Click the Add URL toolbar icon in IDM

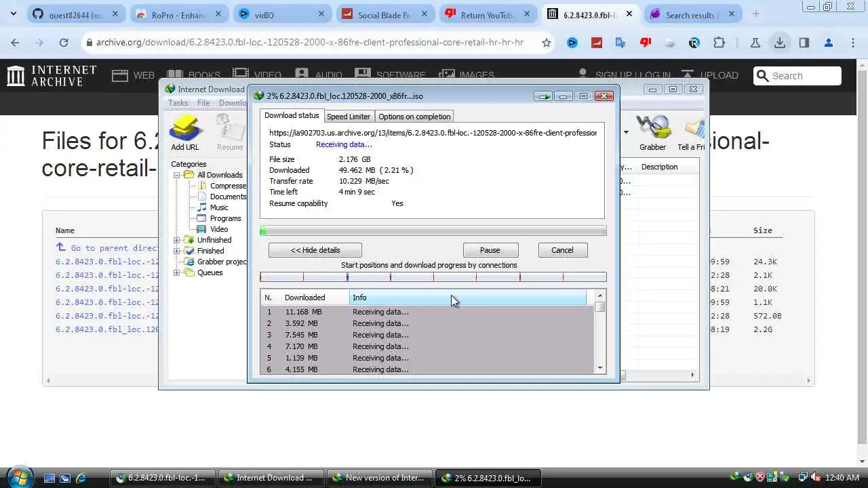click(185, 133)
